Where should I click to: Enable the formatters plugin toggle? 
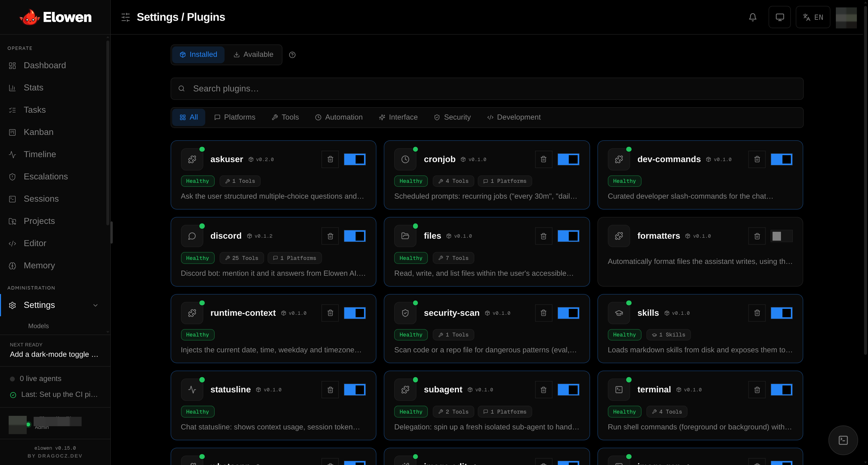point(781,236)
